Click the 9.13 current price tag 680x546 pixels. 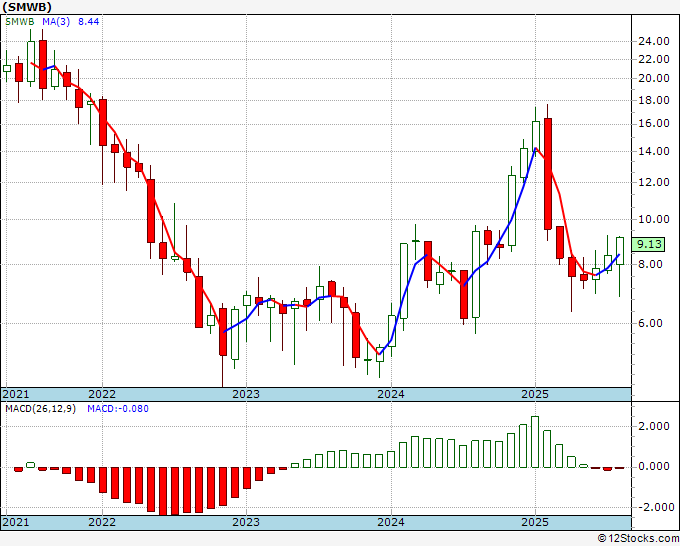click(x=648, y=244)
